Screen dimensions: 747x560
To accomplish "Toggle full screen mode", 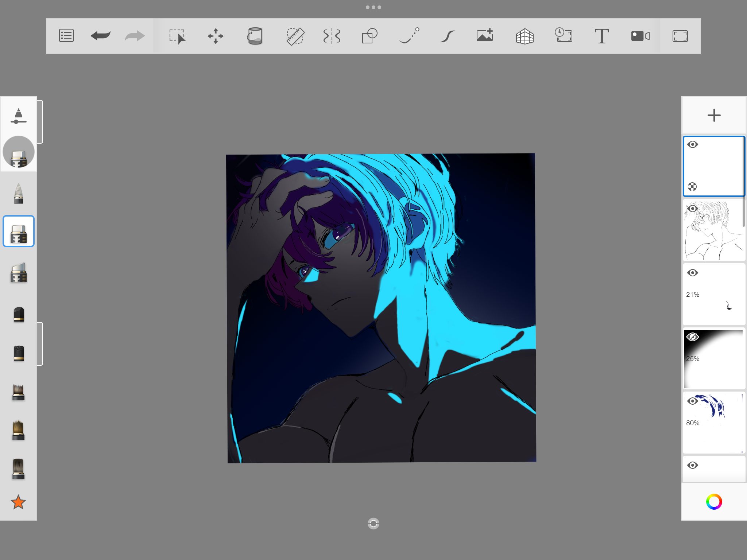I will [x=680, y=36].
